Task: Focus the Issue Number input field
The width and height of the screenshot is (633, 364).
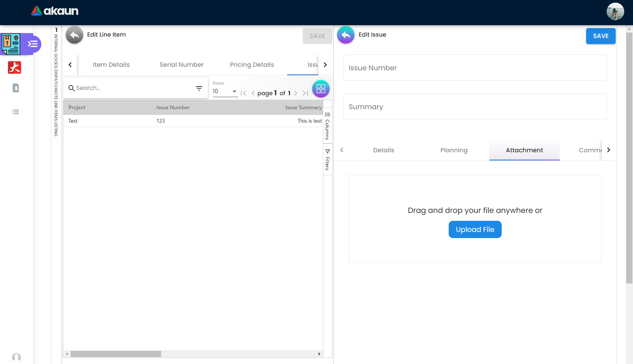Action: click(x=475, y=68)
